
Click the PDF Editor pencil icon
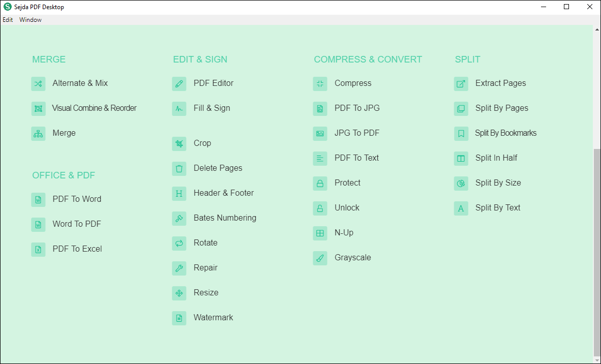[x=179, y=83]
